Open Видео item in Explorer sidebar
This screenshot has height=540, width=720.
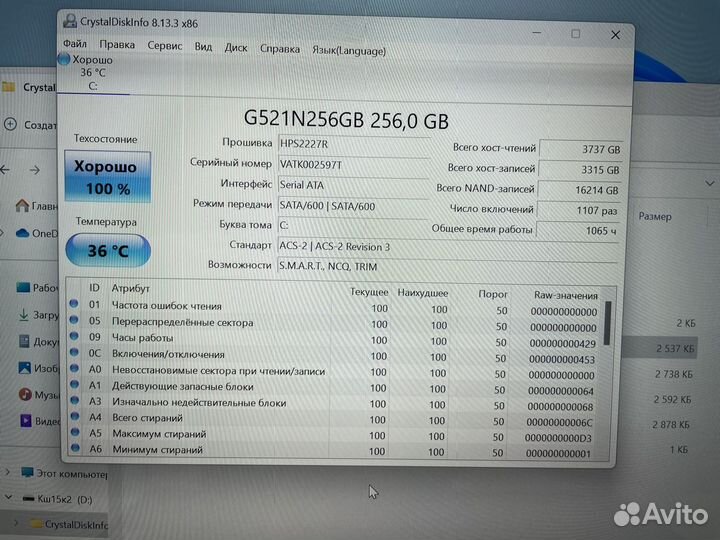pos(40,421)
